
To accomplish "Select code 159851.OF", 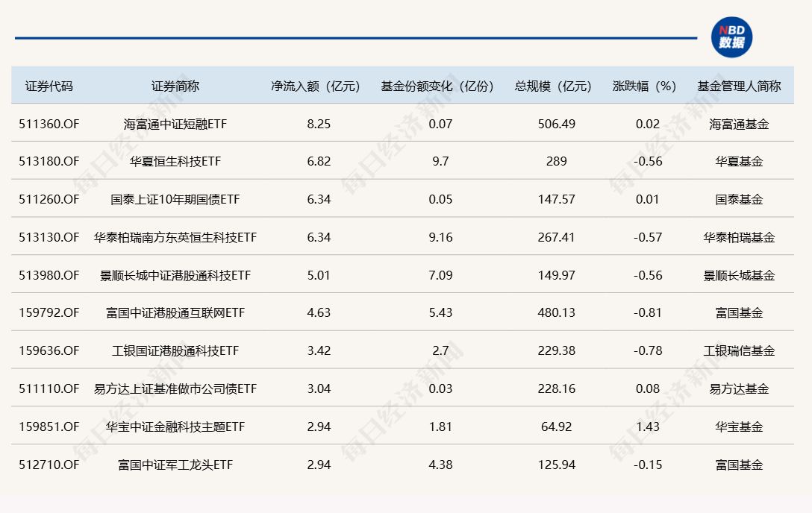I will tap(49, 427).
